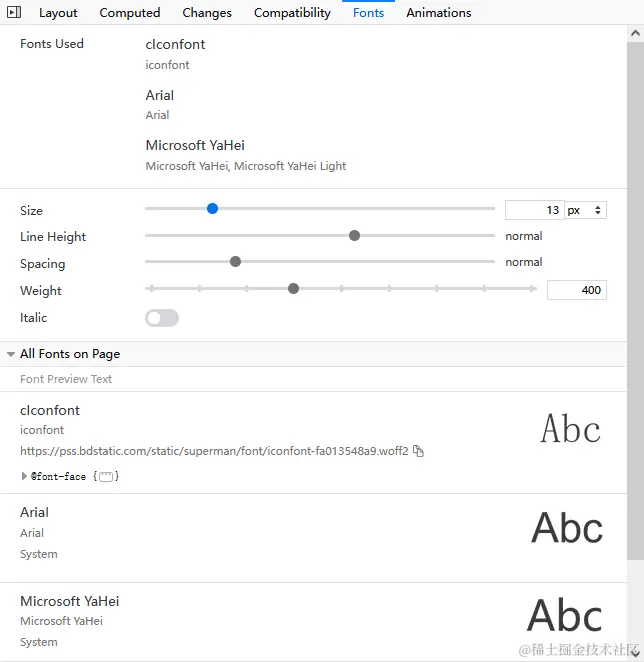Toggle the sidebar pane icon
This screenshot has height=662, width=644.
[x=14, y=12]
